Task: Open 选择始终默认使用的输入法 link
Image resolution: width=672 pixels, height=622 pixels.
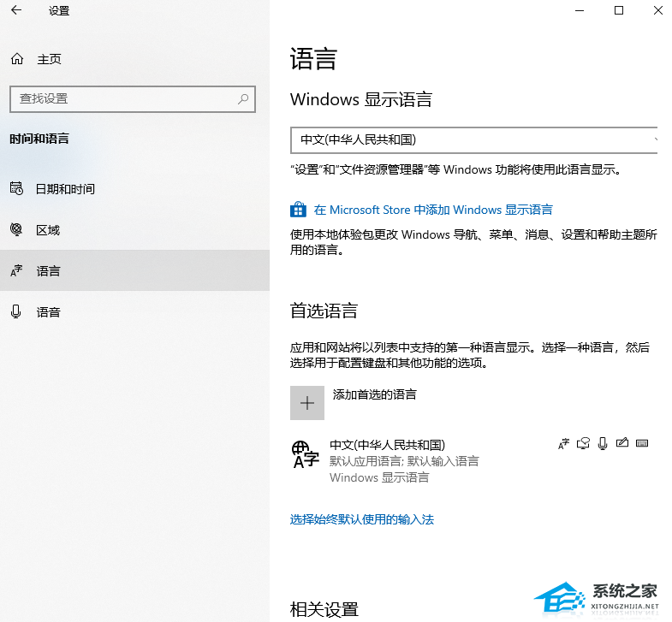Action: pyautogui.click(x=362, y=519)
